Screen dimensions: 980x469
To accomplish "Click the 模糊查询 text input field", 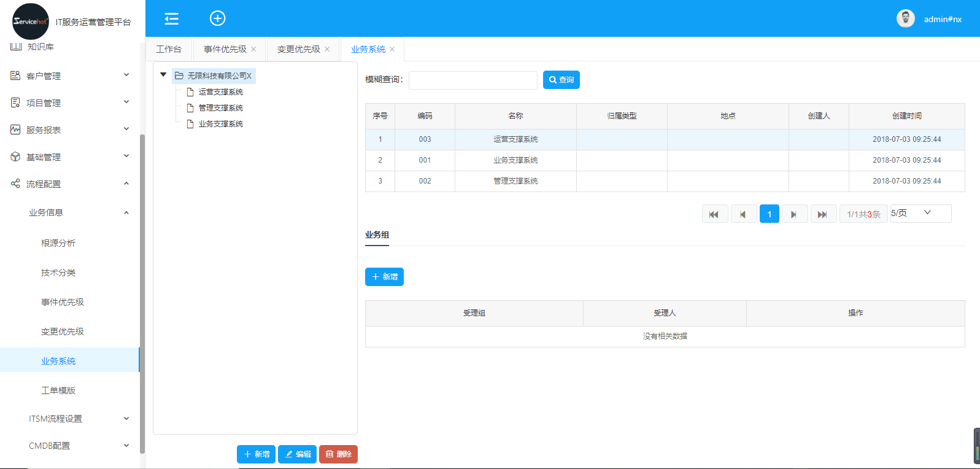I will point(473,80).
